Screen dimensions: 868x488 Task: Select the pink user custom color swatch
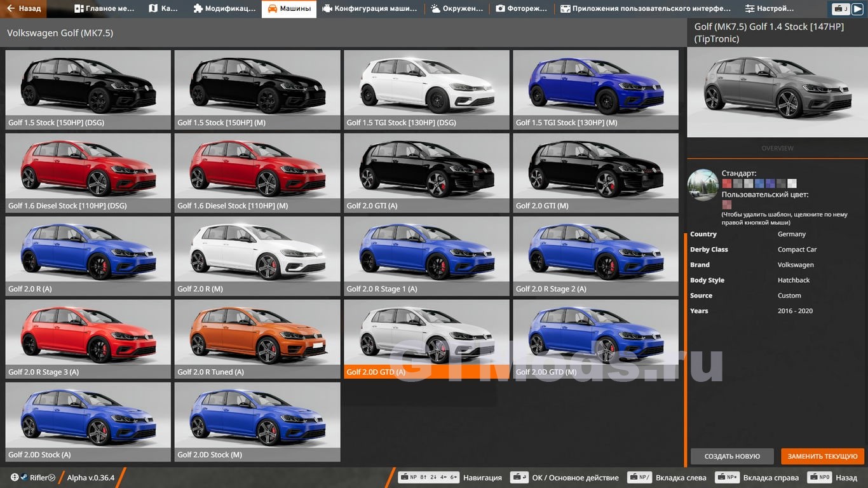[x=726, y=205]
